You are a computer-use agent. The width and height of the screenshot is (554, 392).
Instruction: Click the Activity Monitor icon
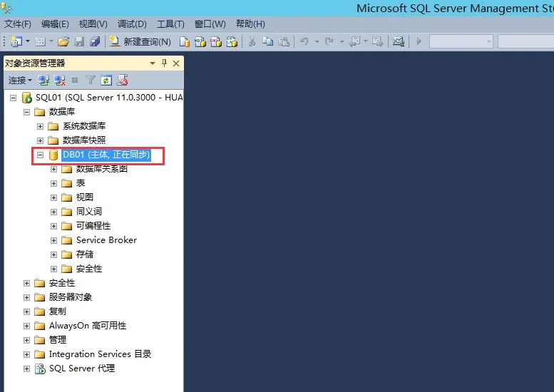coord(398,41)
